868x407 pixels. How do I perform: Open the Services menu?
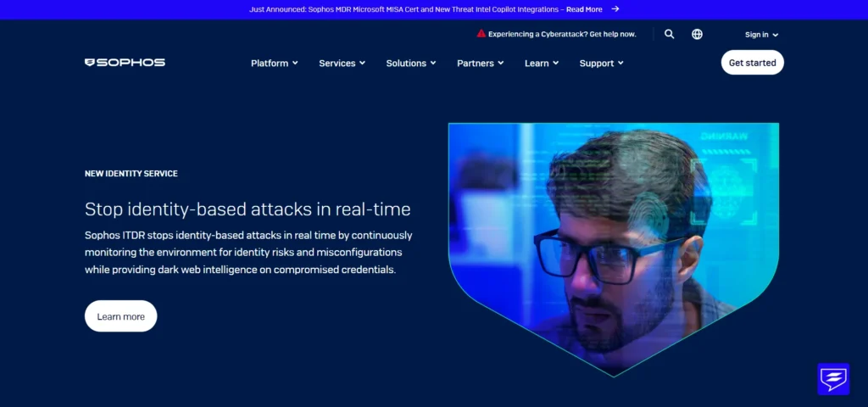click(x=342, y=63)
